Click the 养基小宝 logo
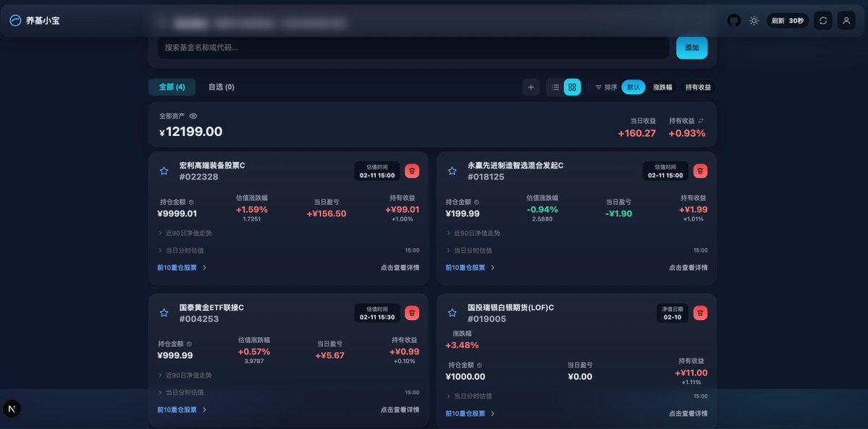868x429 pixels. click(x=34, y=20)
